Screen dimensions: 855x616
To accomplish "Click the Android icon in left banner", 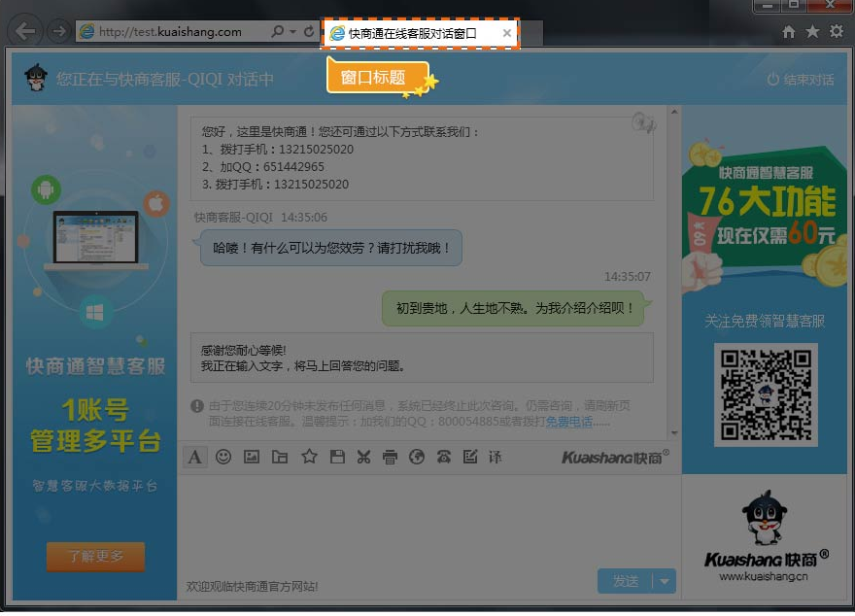I will tap(47, 189).
